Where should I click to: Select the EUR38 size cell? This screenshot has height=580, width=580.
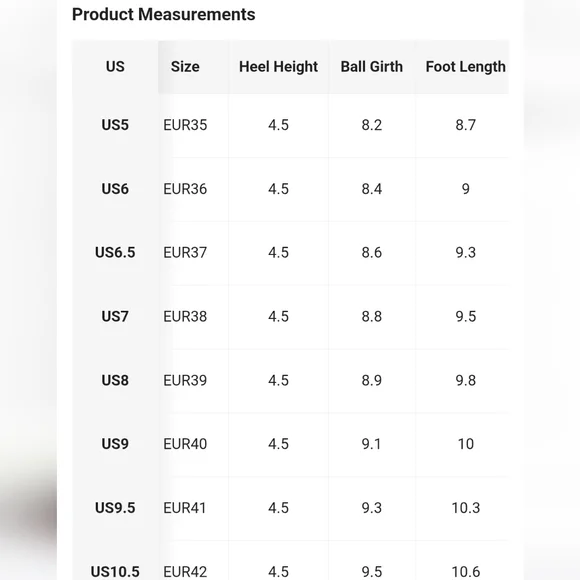click(x=185, y=317)
